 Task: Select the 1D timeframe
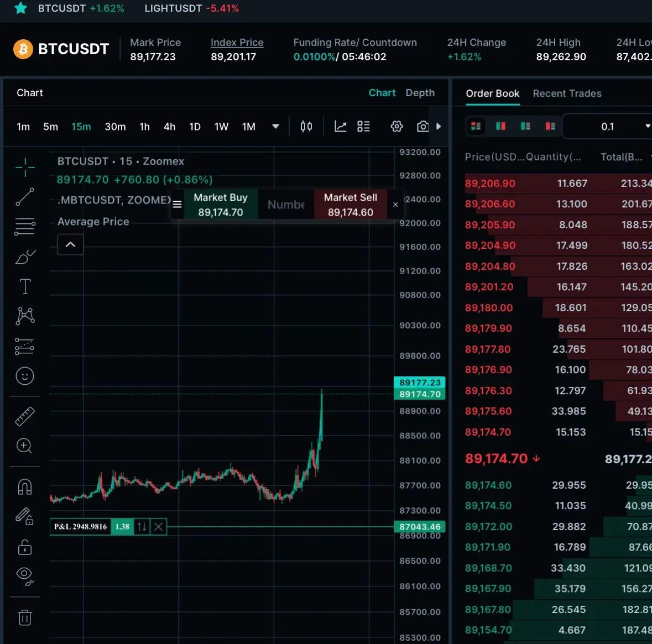point(195,127)
